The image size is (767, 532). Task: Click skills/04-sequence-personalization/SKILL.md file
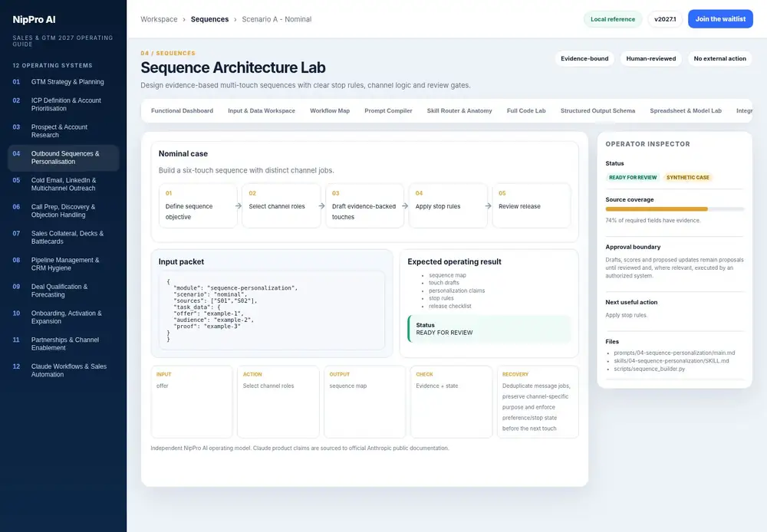coord(671,361)
